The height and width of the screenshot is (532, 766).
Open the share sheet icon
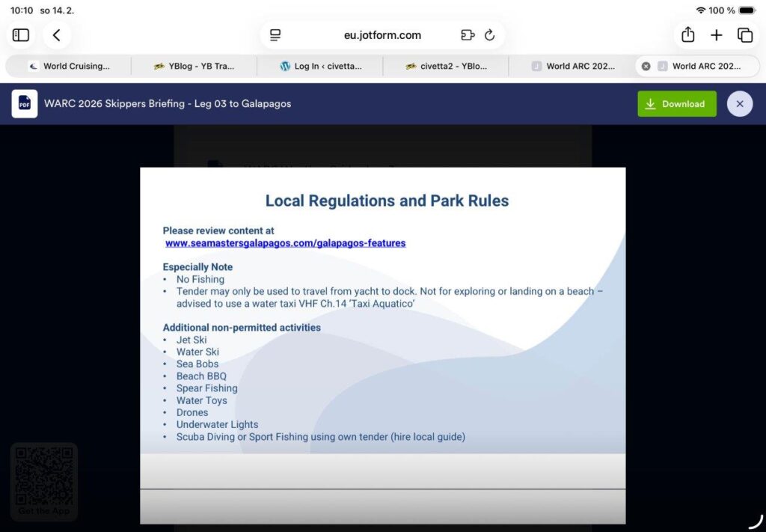687,35
